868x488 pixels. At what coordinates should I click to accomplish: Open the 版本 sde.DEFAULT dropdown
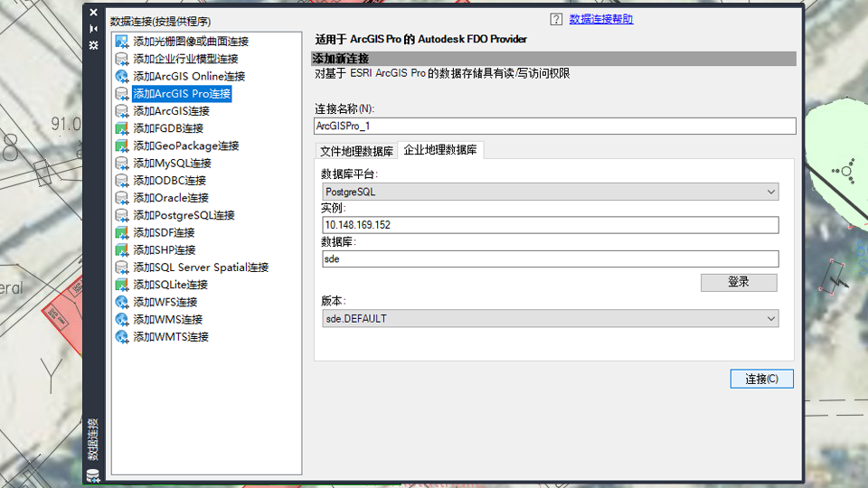point(551,319)
